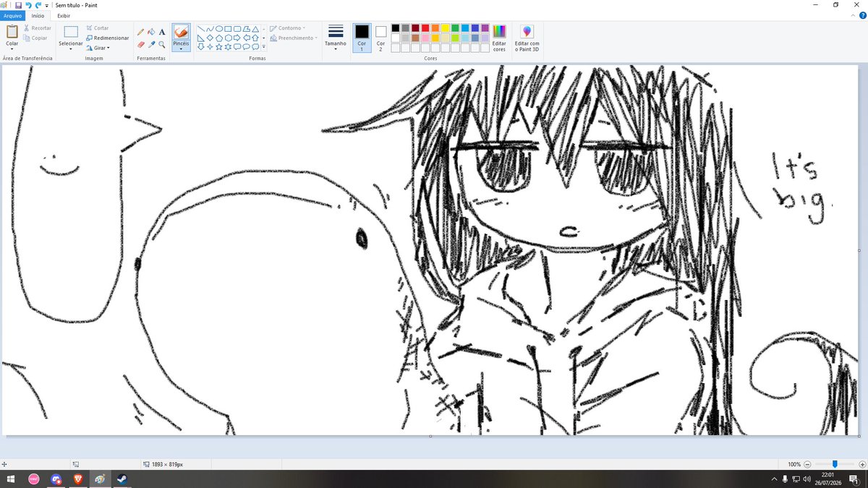Viewport: 868px width, 488px height.
Task: Open the notification center icon
Action: (856, 479)
